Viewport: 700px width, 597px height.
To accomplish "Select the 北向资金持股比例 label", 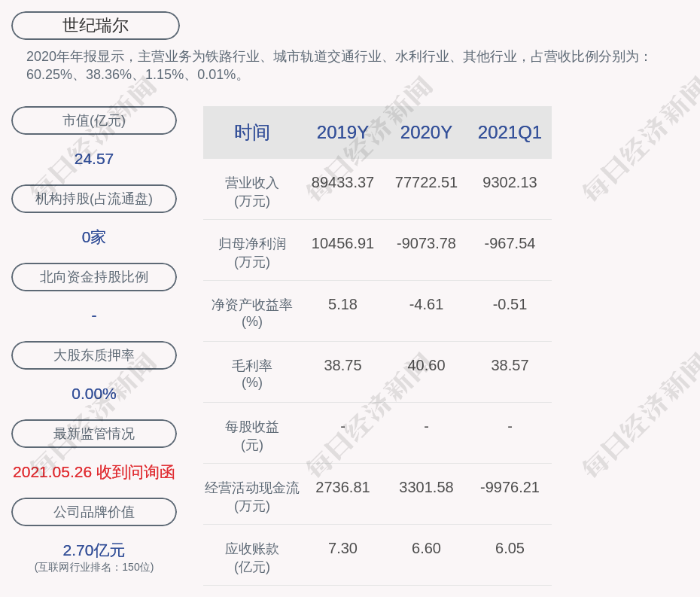I will tap(94, 277).
